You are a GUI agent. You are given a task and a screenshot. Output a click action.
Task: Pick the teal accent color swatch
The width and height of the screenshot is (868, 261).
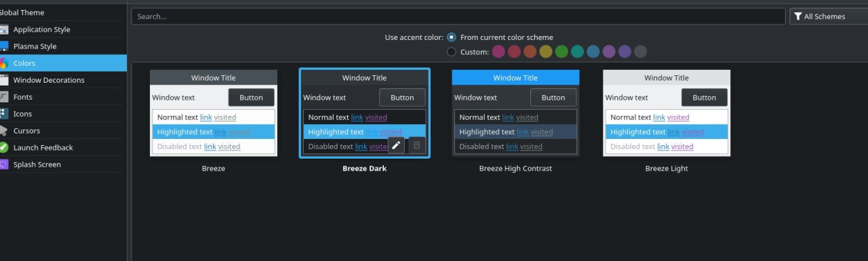click(577, 52)
